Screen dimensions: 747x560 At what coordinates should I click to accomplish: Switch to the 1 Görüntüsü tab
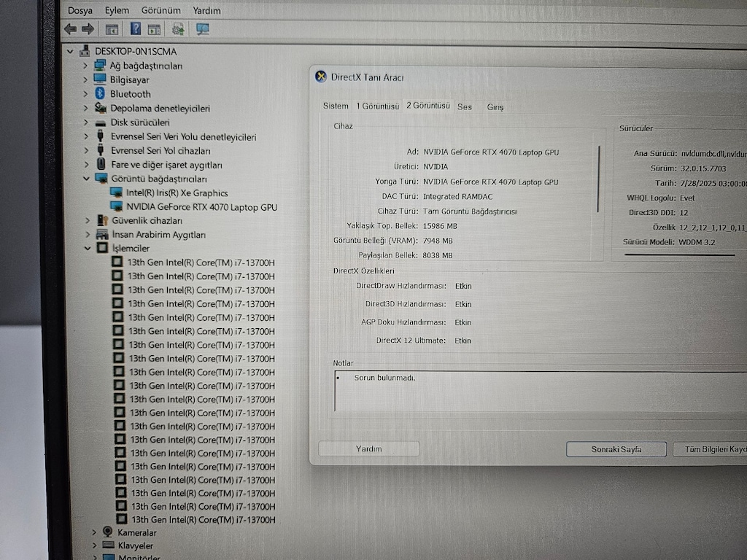(x=377, y=106)
